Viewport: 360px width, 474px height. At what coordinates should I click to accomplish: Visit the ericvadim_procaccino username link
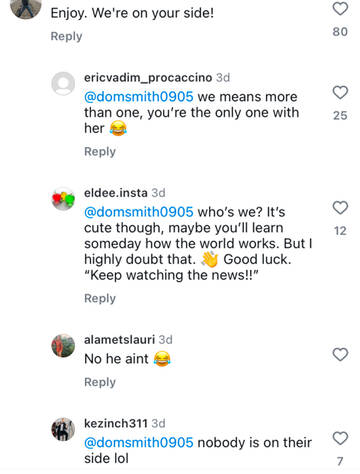tap(148, 78)
